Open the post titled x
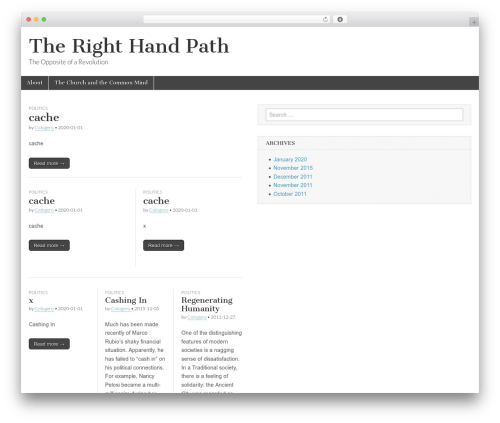 click(31, 301)
